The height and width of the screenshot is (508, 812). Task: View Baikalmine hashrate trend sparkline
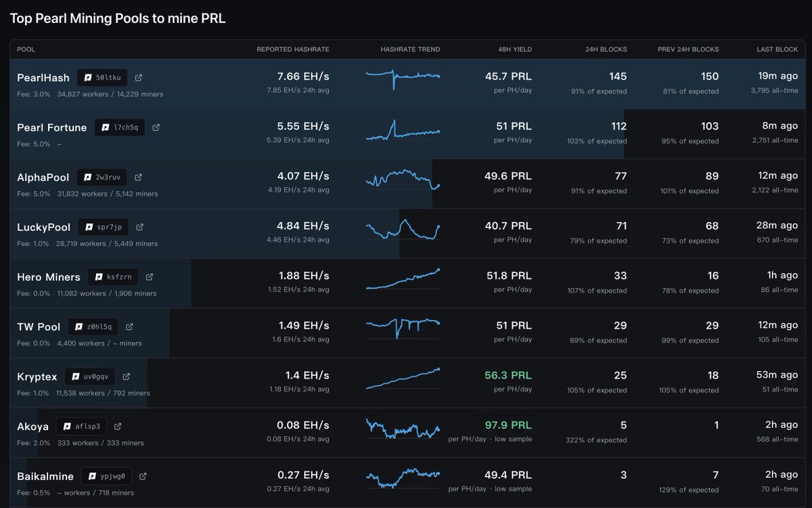[403, 478]
